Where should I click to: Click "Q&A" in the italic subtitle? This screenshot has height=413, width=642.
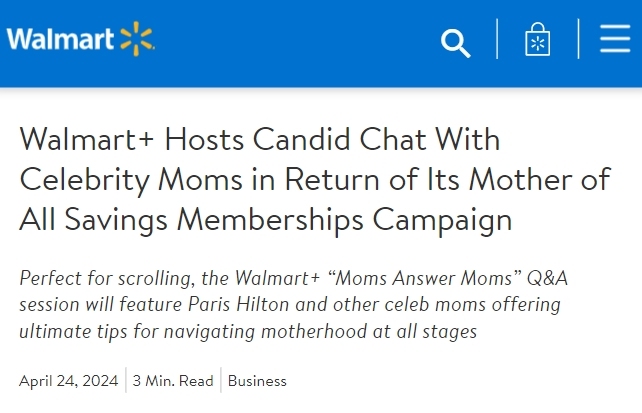[547, 278]
